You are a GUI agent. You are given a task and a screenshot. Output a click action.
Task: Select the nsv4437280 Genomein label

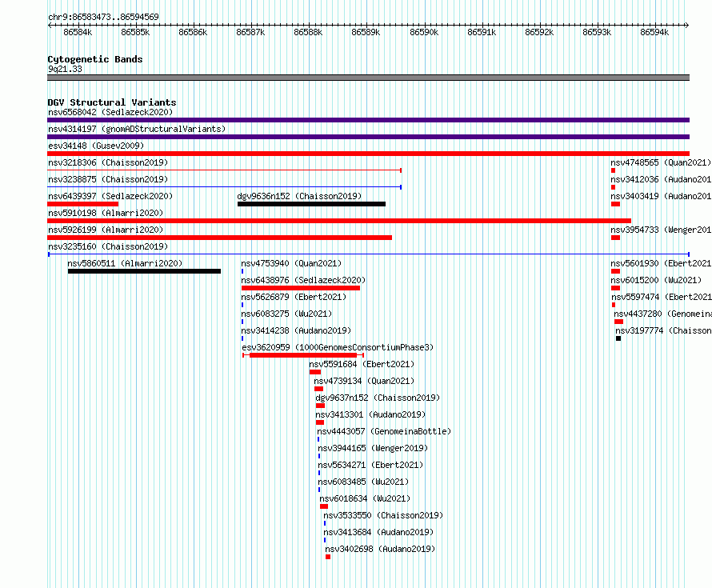tap(662, 314)
